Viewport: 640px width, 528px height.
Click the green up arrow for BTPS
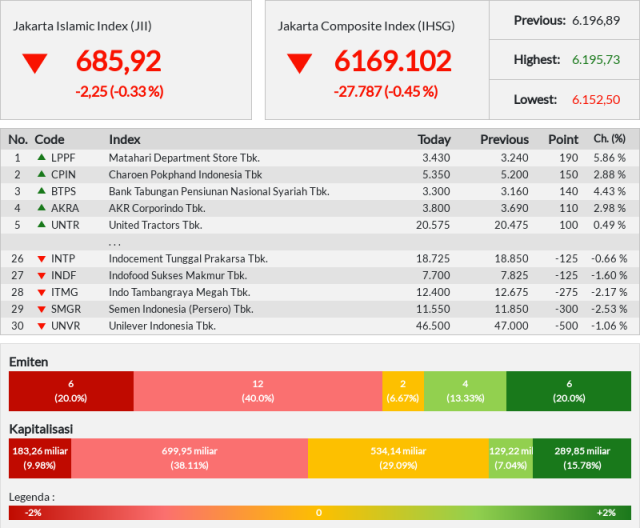pyautogui.click(x=41, y=191)
